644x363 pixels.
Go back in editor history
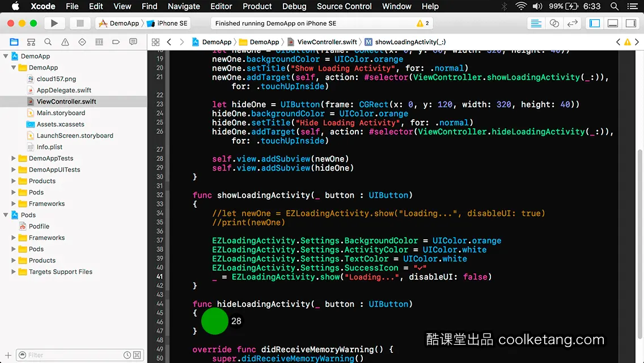point(169,42)
